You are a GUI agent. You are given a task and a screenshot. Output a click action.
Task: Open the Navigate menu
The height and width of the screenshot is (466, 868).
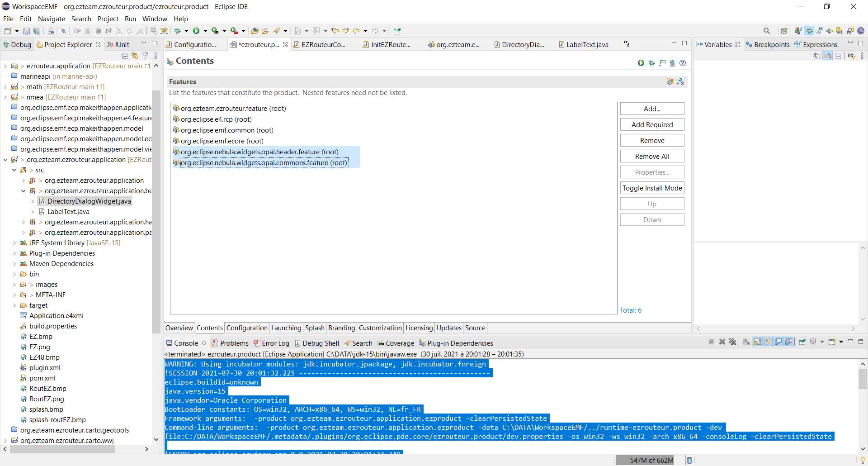click(x=52, y=19)
